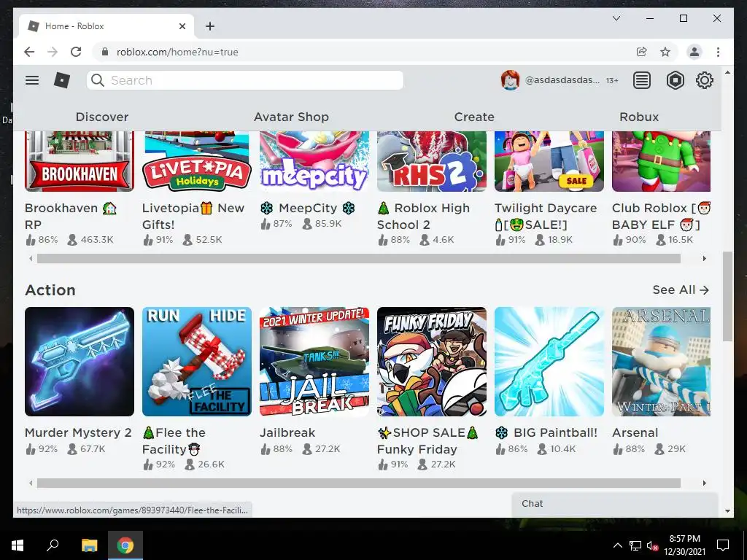747x560 pixels.
Task: Open the Create tab
Action: click(x=474, y=117)
